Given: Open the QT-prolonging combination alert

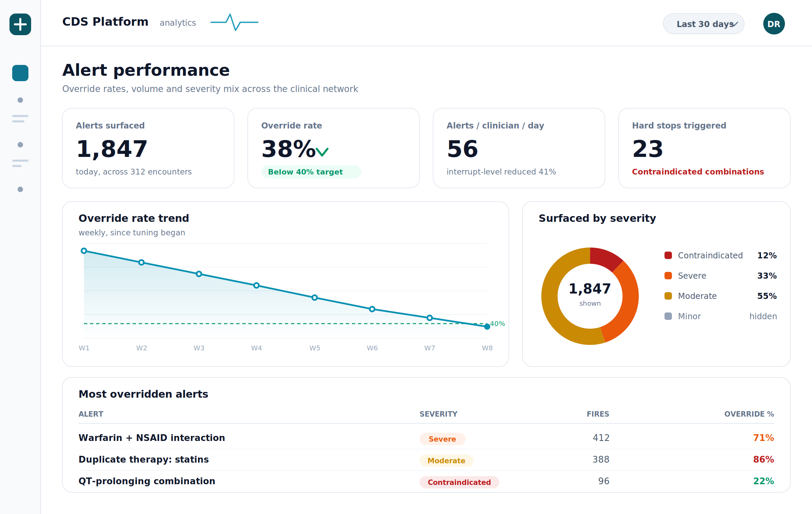Looking at the screenshot, I should [147, 481].
